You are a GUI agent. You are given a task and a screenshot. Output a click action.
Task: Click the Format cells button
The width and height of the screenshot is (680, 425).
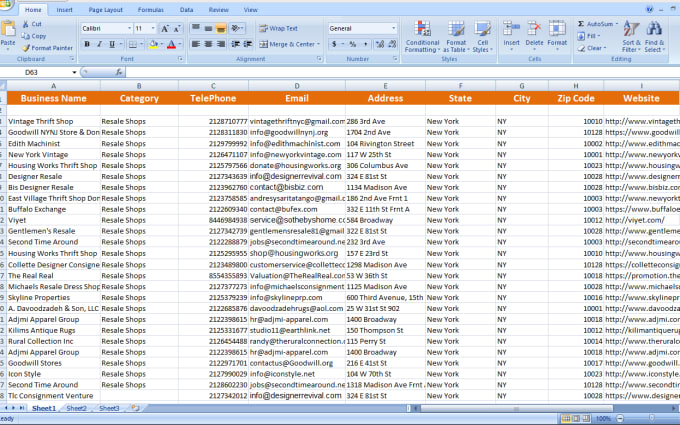(x=557, y=36)
